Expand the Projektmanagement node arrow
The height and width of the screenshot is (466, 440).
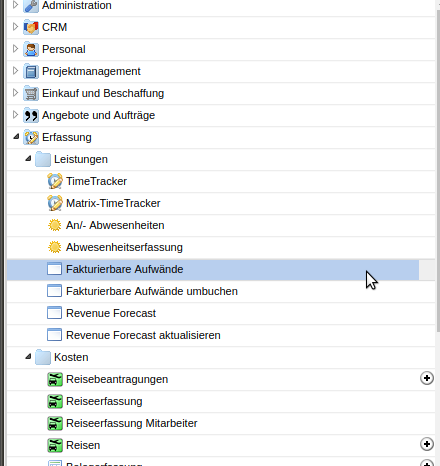point(15,71)
